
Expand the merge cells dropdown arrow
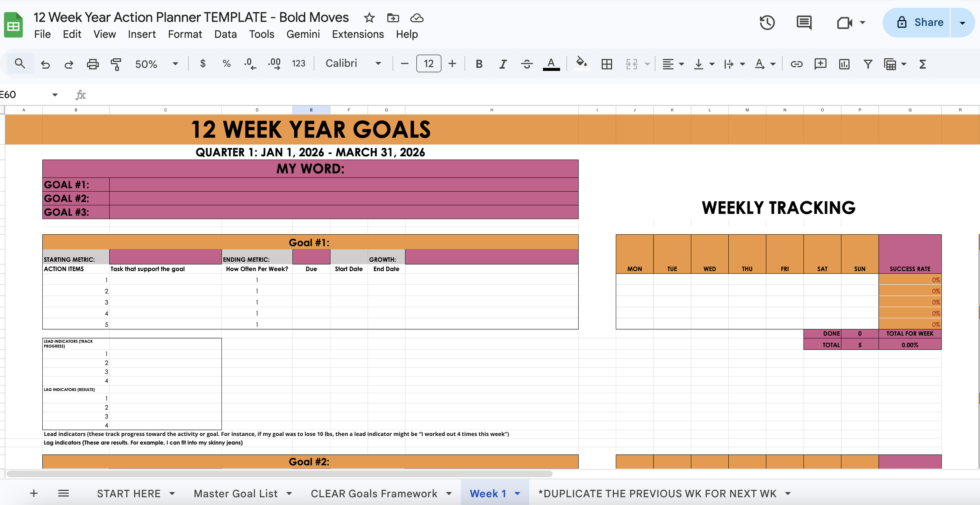click(647, 63)
